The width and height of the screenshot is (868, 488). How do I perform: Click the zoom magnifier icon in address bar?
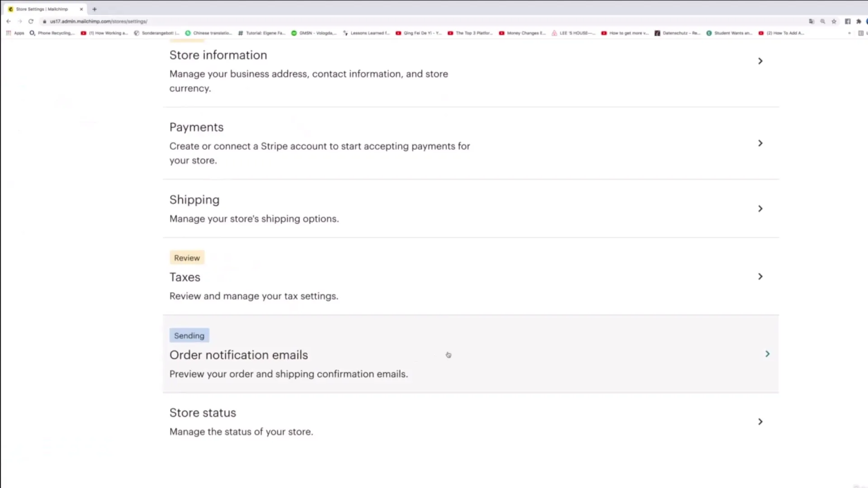tap(823, 21)
